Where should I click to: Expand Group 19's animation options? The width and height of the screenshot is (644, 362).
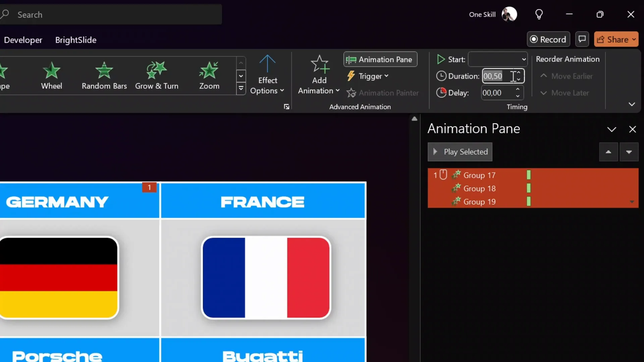click(x=632, y=202)
